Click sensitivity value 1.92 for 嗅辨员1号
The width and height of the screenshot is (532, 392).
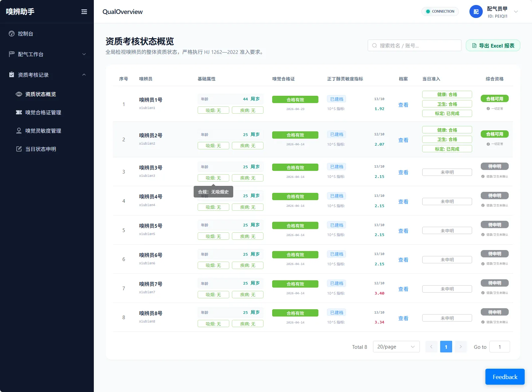379,109
